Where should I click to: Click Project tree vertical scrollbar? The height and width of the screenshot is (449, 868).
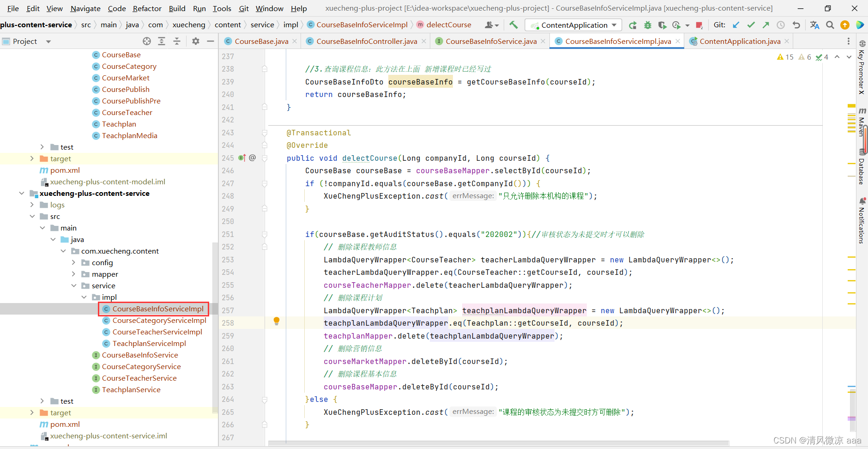[215, 328]
